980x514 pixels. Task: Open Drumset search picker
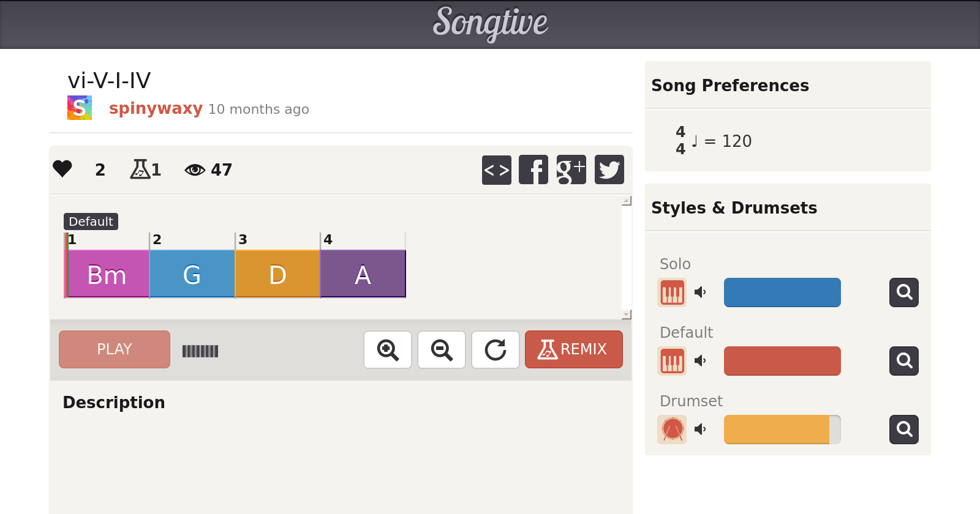tap(904, 430)
